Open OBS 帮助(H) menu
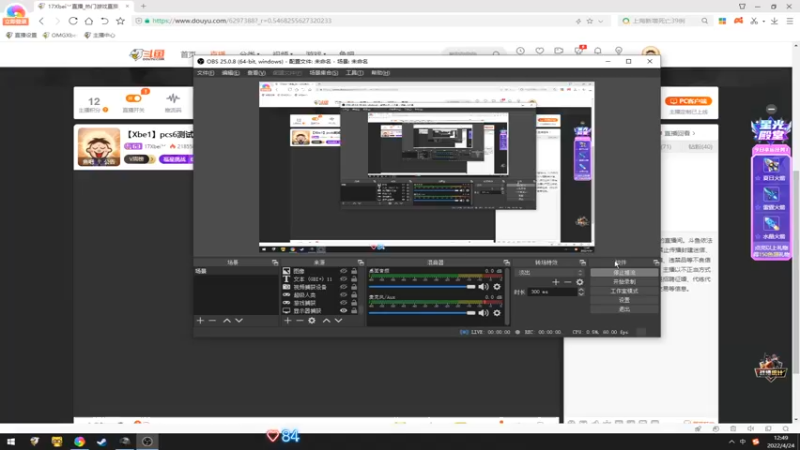This screenshot has width=800, height=450. 381,73
